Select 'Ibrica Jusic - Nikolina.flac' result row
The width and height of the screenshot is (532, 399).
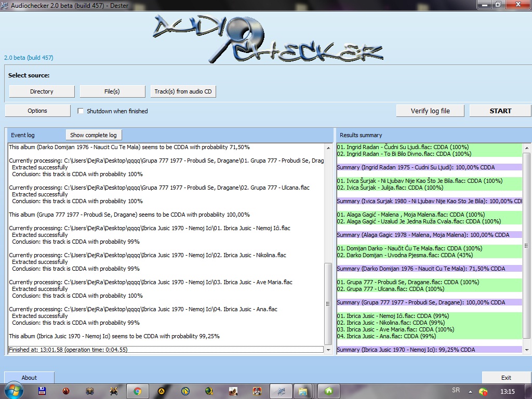coord(430,323)
